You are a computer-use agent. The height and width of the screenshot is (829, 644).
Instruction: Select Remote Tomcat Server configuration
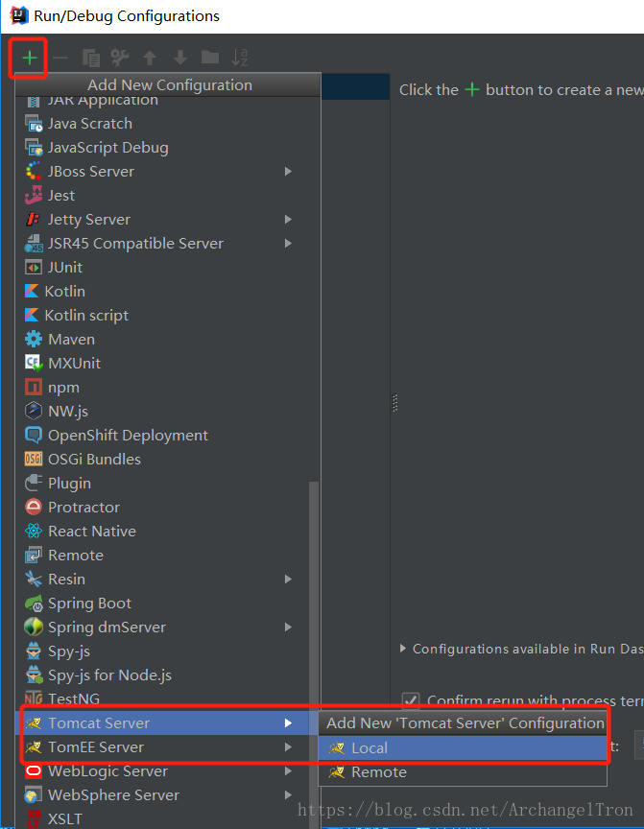pos(463,771)
